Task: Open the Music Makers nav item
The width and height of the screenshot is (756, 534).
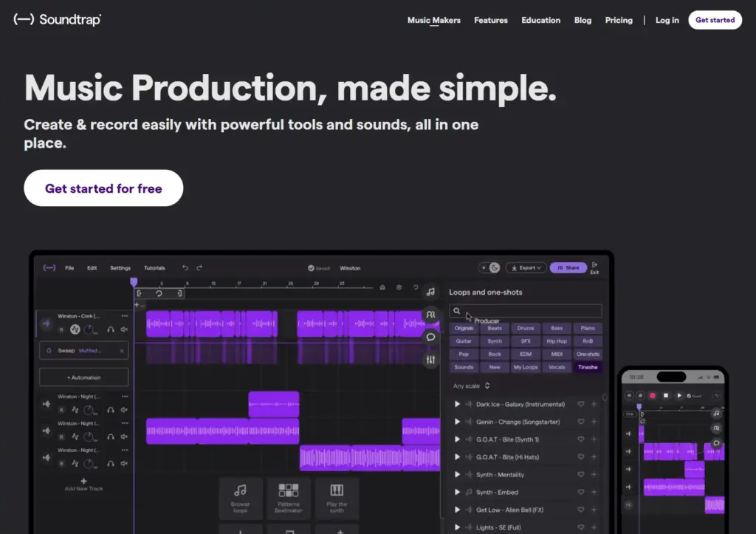Action: (x=434, y=20)
